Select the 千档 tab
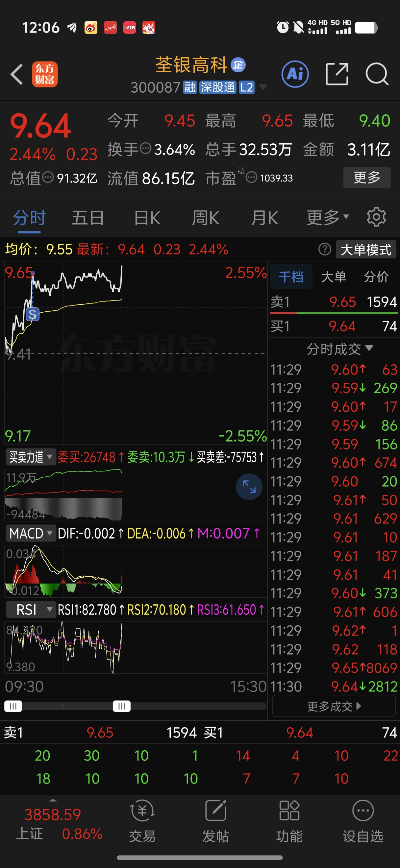 pos(291,277)
